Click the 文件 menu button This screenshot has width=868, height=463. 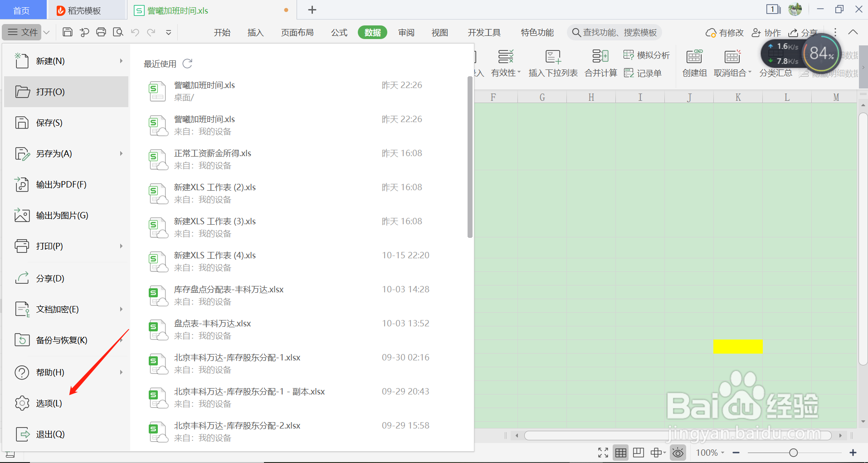23,32
